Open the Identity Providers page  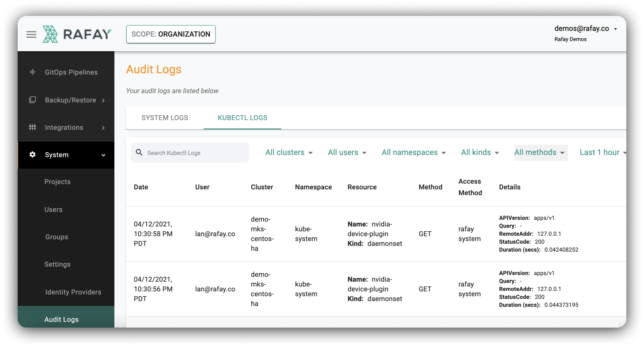[73, 292]
